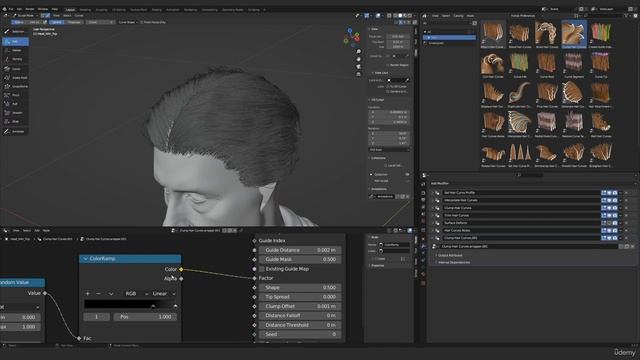Select the Smooth brush tool
Screen dimensions: 640x360
coord(15,113)
